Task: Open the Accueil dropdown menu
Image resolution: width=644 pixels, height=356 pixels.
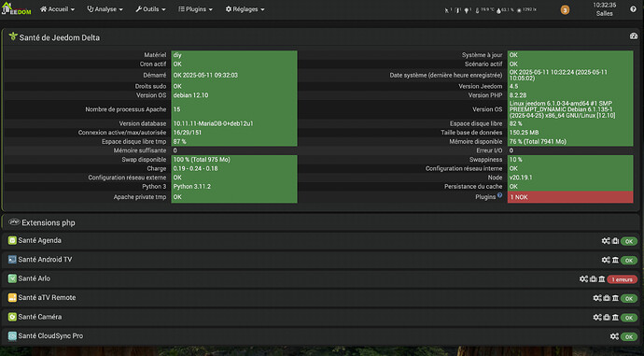Action: pos(57,9)
